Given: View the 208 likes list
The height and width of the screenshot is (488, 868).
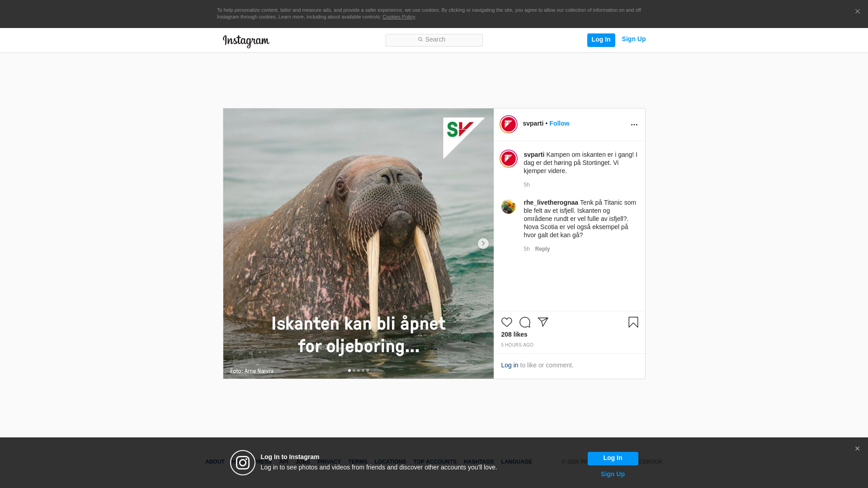Looking at the screenshot, I should click(x=514, y=334).
